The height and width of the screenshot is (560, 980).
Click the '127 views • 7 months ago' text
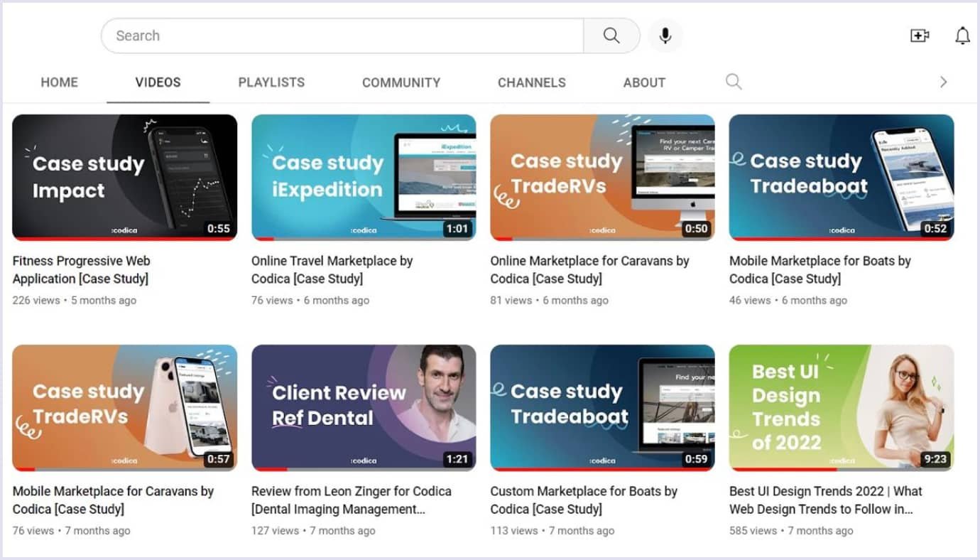click(x=313, y=531)
